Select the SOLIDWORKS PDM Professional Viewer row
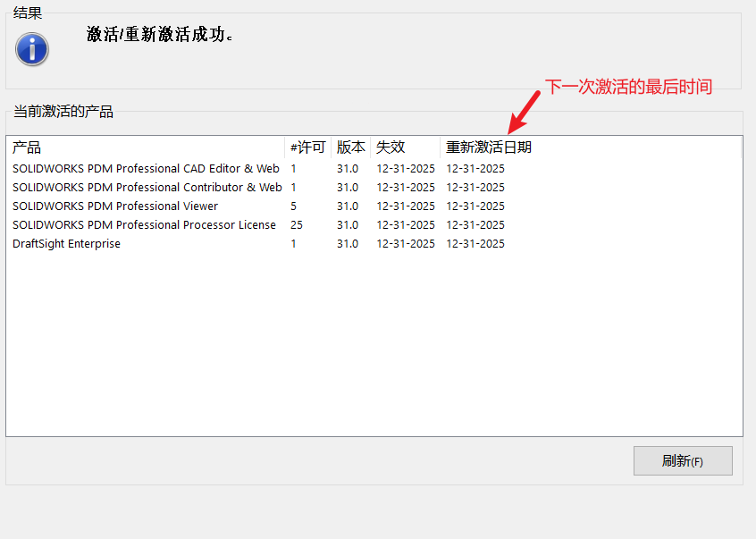This screenshot has width=756, height=539. (x=114, y=206)
